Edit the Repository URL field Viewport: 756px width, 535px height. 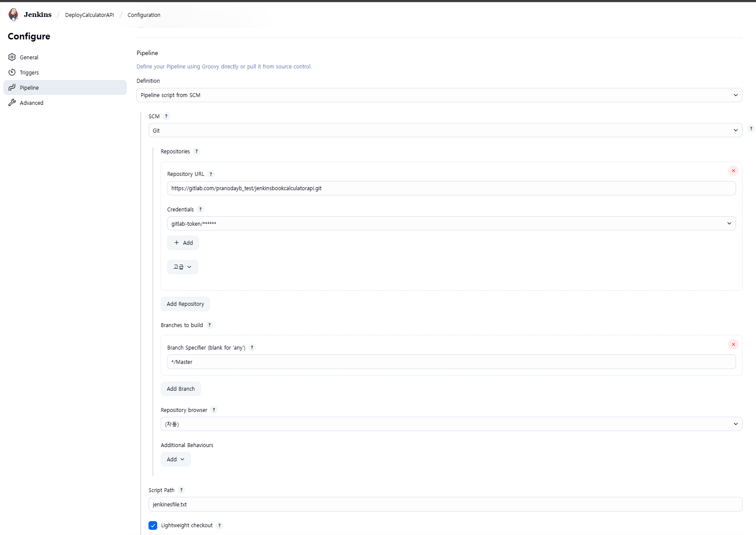coord(451,188)
